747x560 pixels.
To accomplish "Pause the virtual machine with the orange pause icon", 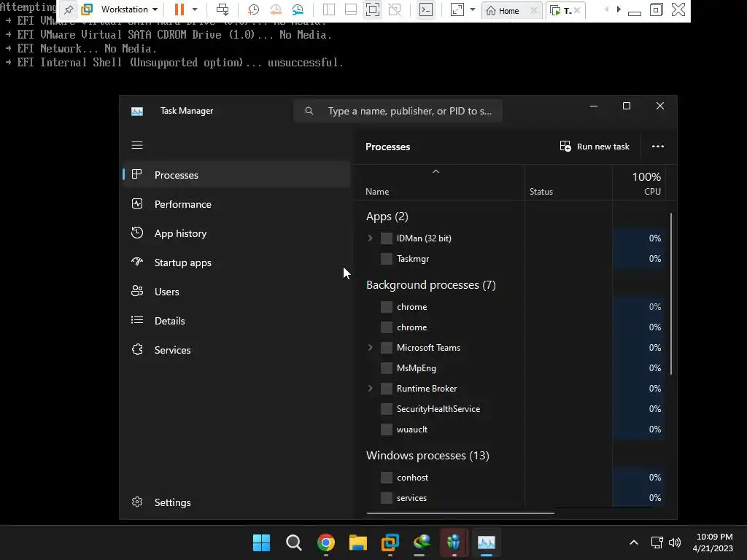I will tap(179, 9).
